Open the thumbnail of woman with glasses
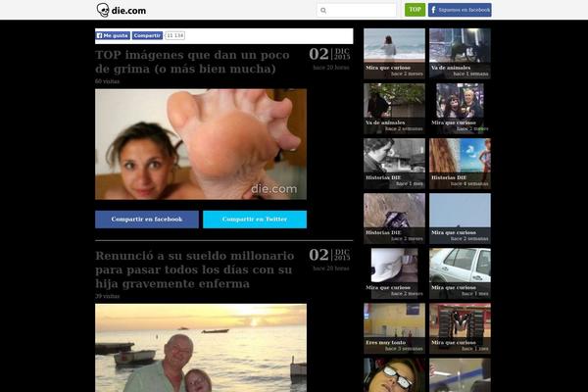The height and width of the screenshot is (392, 588). pos(394,375)
